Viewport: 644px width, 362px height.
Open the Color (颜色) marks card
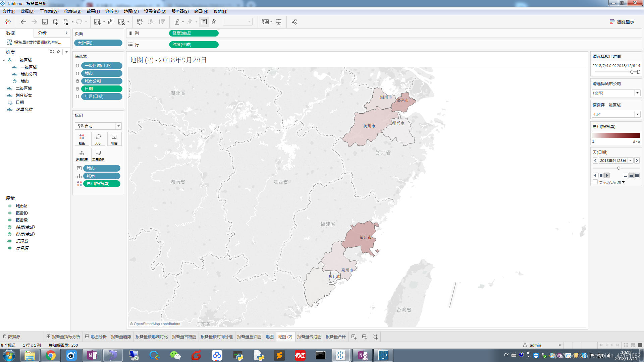[x=82, y=139]
